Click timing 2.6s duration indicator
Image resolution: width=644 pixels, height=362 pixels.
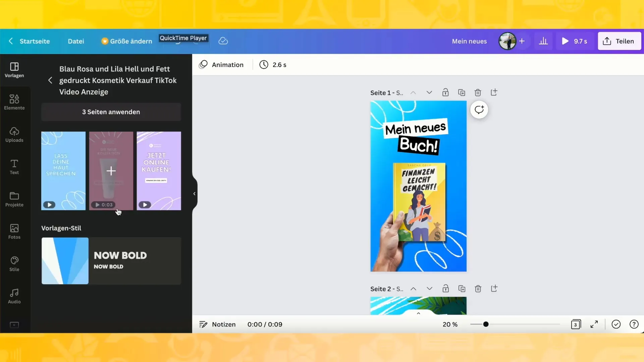tap(273, 65)
